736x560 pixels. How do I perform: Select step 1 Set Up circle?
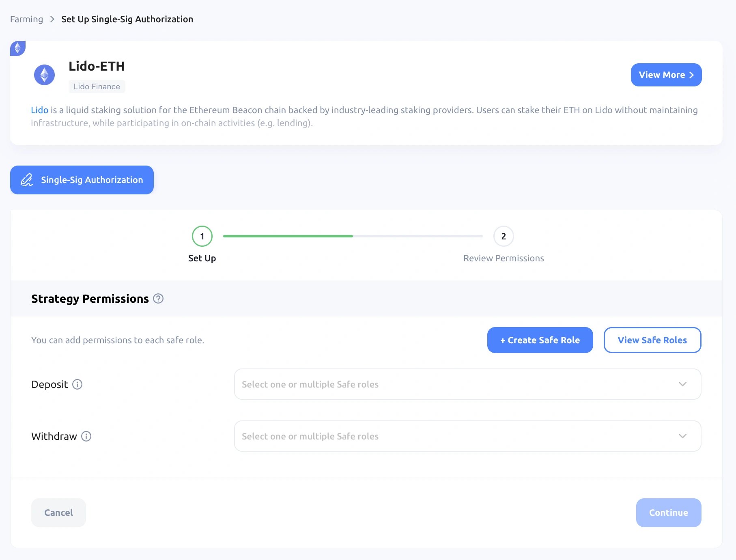[202, 236]
